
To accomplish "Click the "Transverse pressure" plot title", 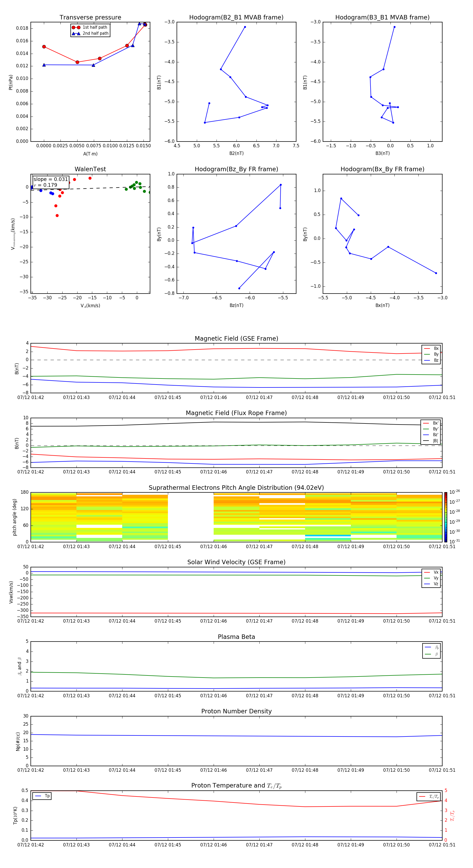I will 90,18.
